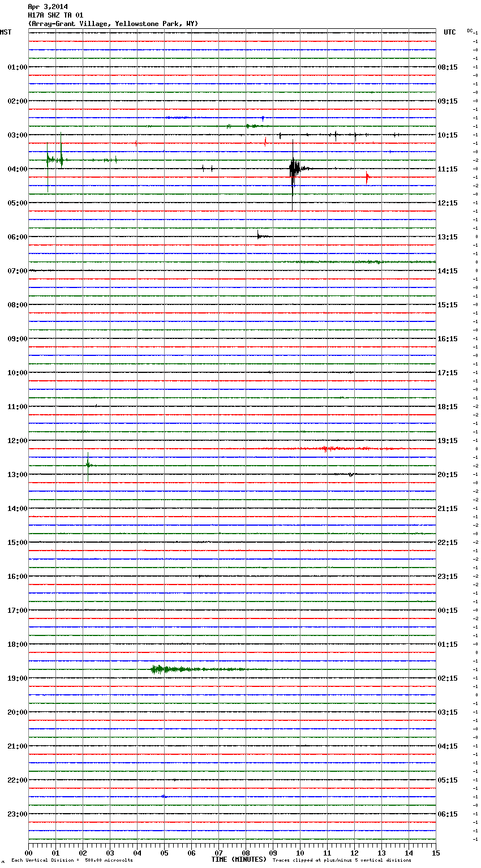Click the '02:15' UTC time label
481x868 pixels.
pyautogui.click(x=448, y=678)
